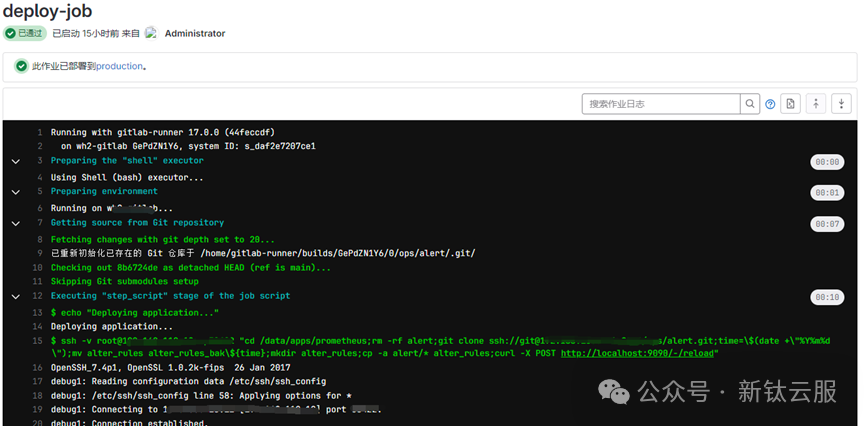
Task: Click "Checking out 8b6724de as detached HEAD" line
Action: click(191, 267)
